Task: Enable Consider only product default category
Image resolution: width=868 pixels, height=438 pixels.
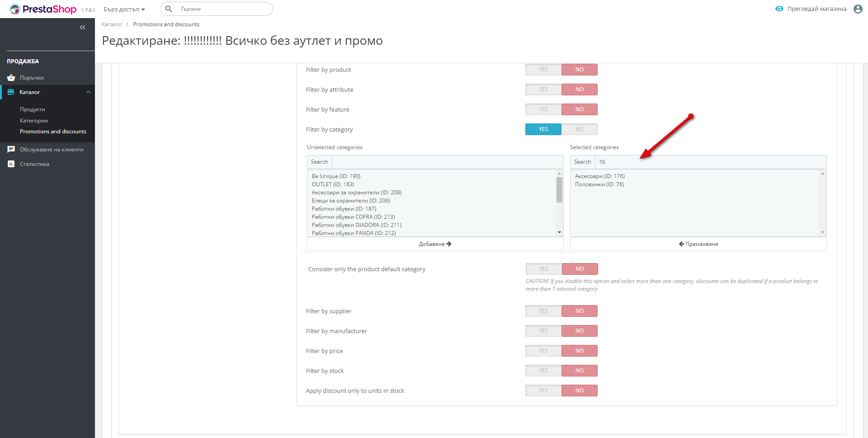Action: pyautogui.click(x=544, y=269)
